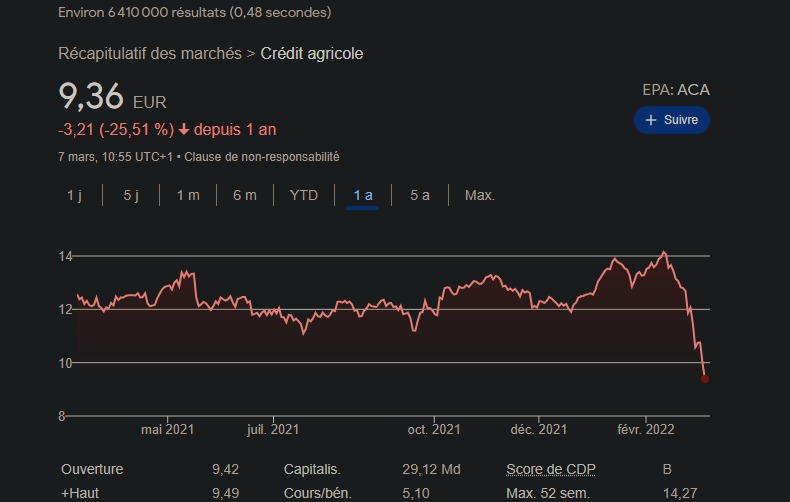The image size is (790, 502).
Task: Open the Score de CDP link
Action: (x=551, y=469)
